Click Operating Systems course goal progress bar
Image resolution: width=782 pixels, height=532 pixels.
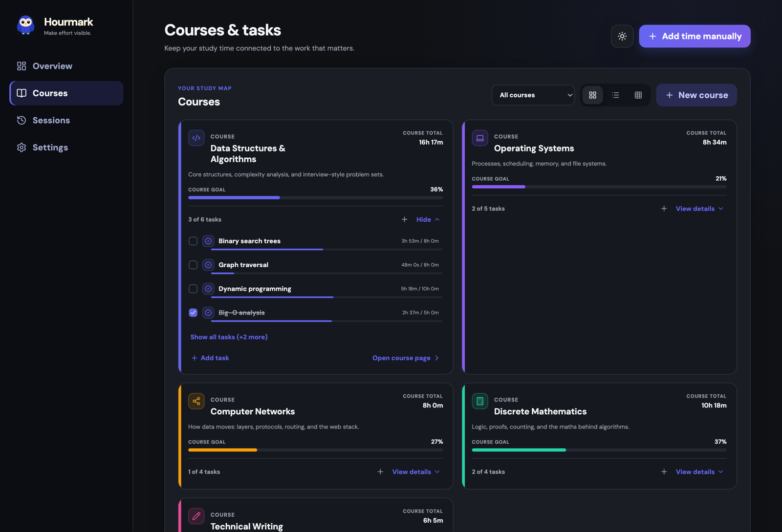tap(599, 187)
